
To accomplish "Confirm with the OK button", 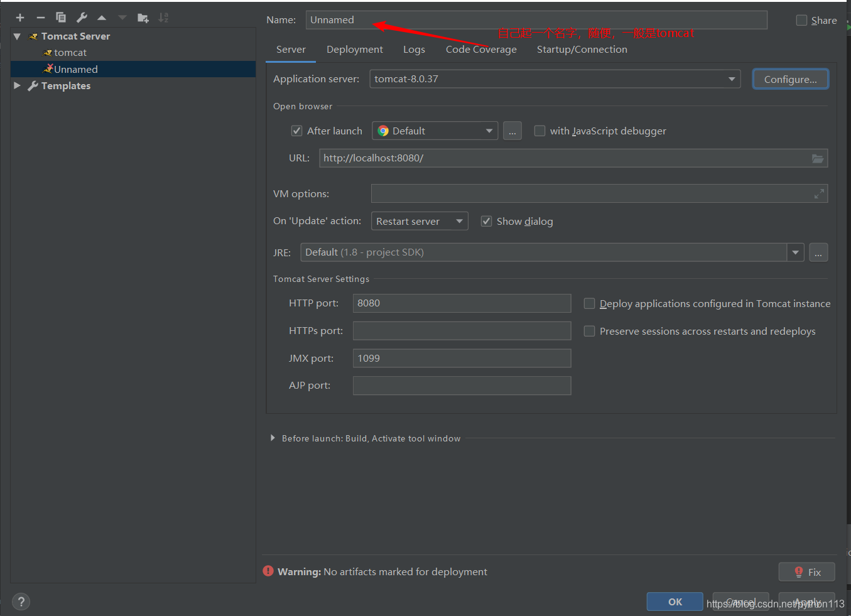I will (x=675, y=602).
